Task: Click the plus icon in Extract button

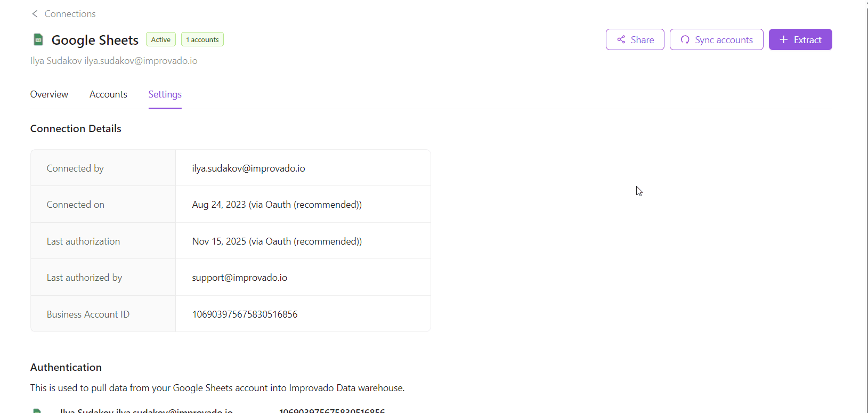Action: [x=784, y=39]
